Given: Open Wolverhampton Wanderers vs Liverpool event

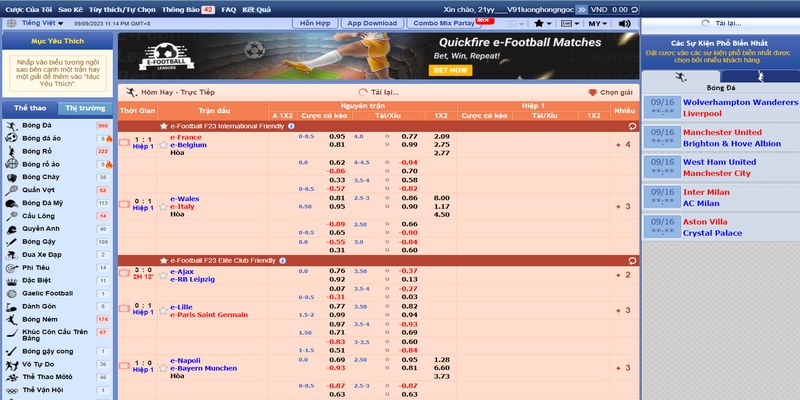Looking at the screenshot, I should coord(720,108).
